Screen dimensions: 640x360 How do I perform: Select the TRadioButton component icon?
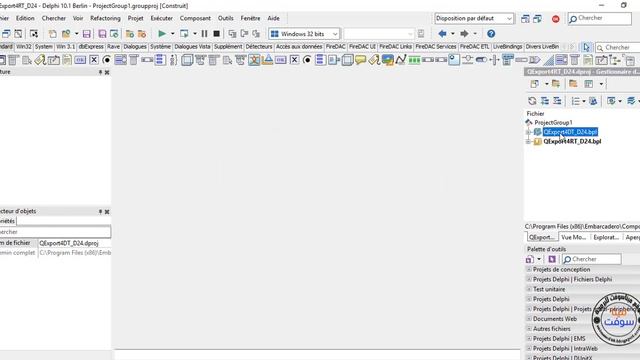[x=107, y=60]
